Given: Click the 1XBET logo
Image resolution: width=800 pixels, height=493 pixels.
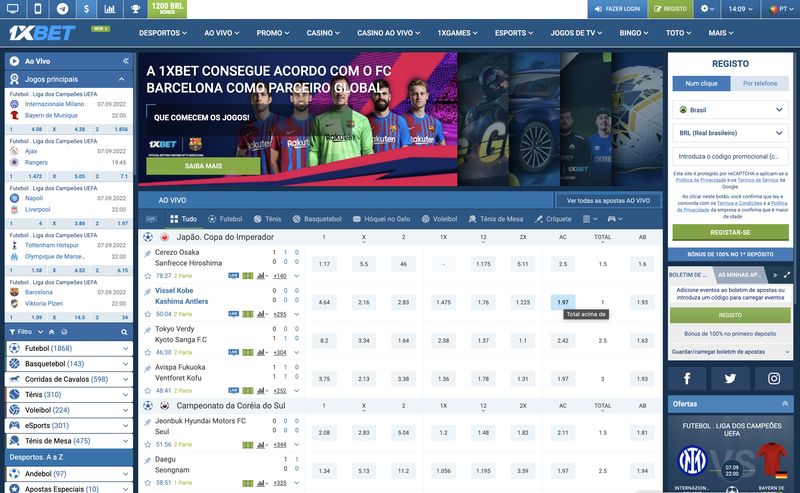Looking at the screenshot, I should (x=42, y=33).
